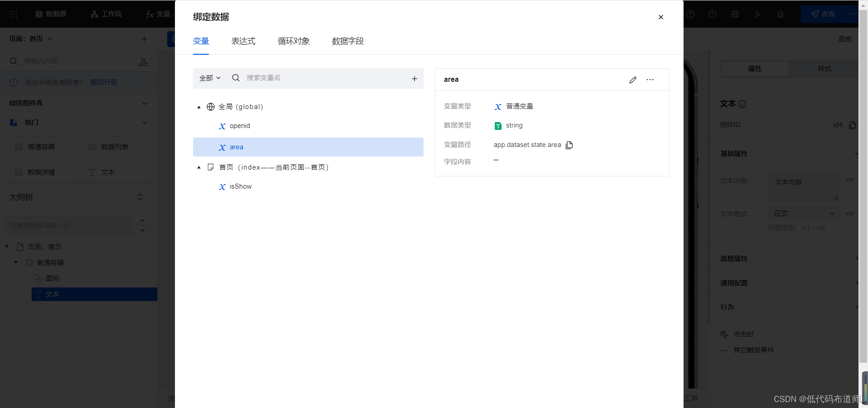
Task: Click the 文本内容 text area
Action: point(804,187)
